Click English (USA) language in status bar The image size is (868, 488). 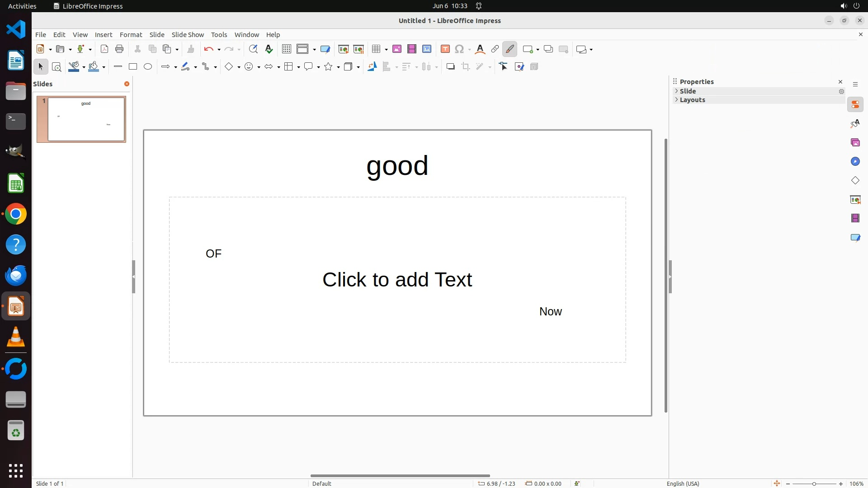click(683, 483)
